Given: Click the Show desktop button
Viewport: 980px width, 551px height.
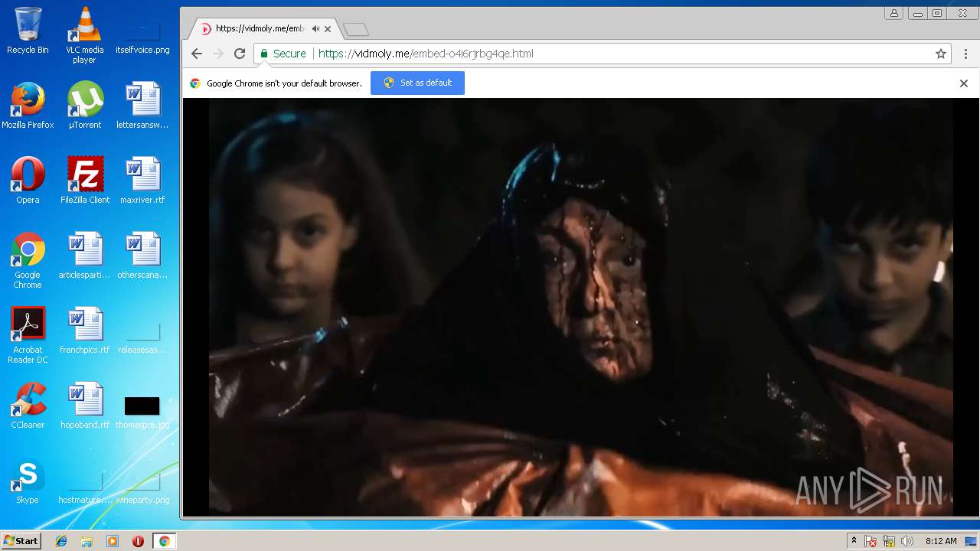Looking at the screenshot, I should [972, 541].
